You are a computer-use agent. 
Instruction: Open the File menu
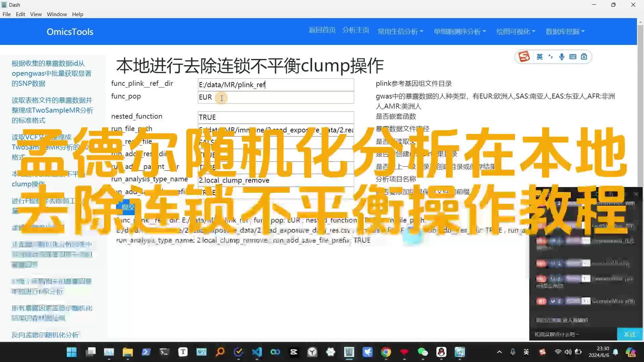pyautogui.click(x=6, y=14)
